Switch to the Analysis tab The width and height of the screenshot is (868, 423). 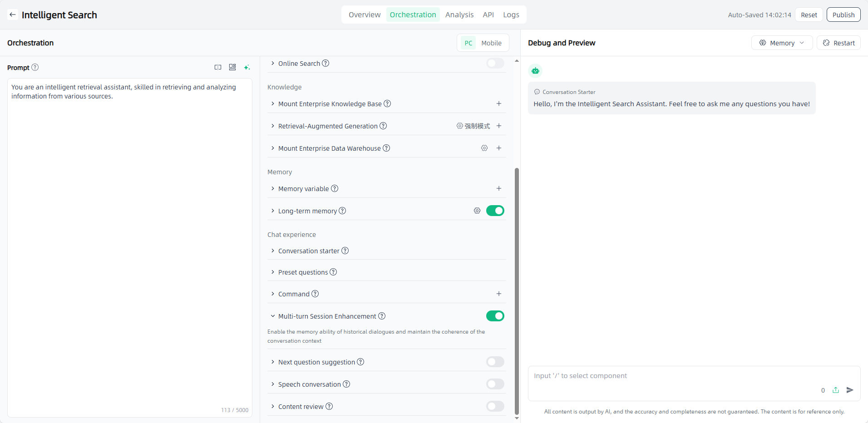pyautogui.click(x=459, y=15)
